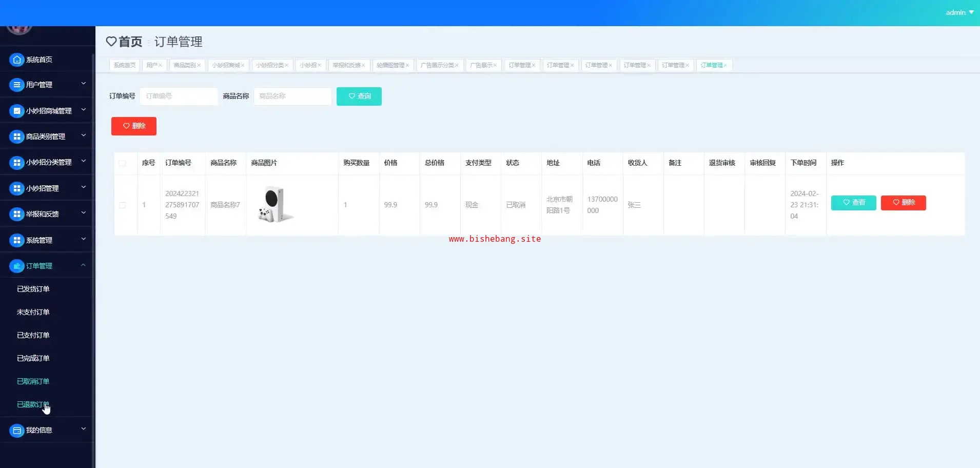Select 已退款订单 in the sidebar submenu

[33, 404]
